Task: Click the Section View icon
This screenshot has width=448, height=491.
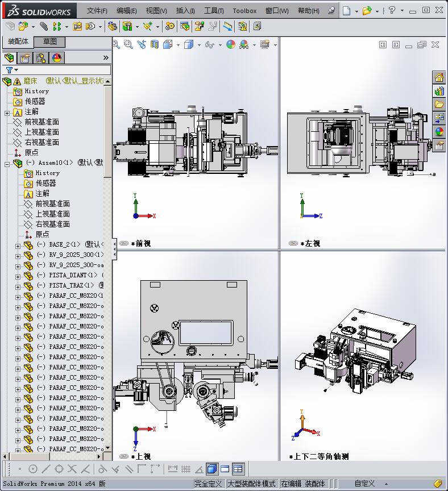Action: 155,44
